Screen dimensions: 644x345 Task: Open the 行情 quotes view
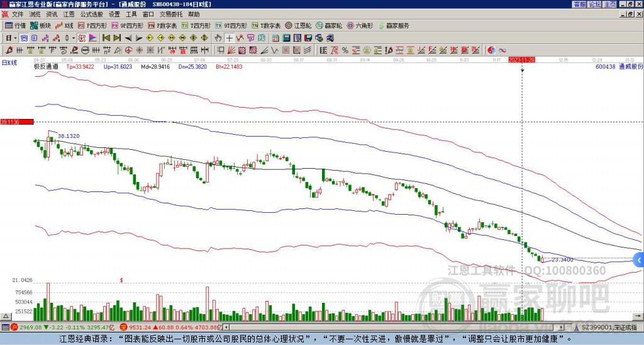coord(15,25)
